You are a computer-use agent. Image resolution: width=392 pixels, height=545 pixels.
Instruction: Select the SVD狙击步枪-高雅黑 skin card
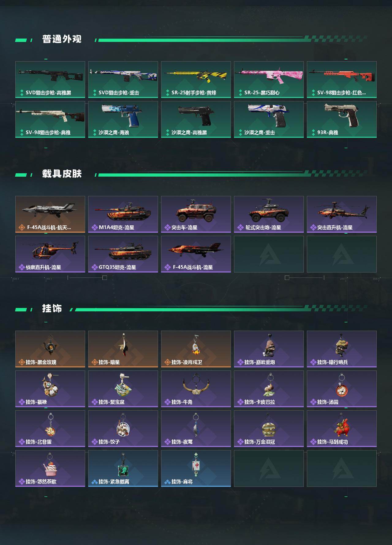click(50, 80)
